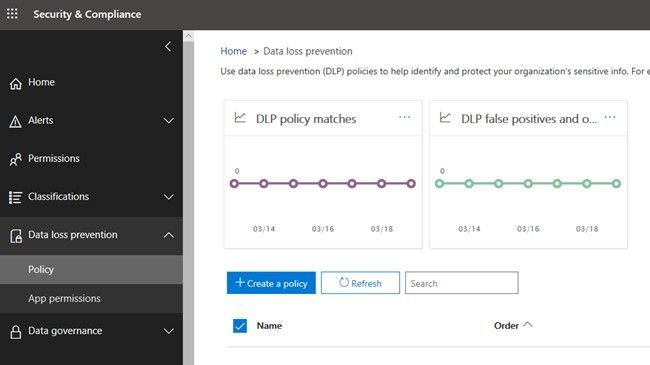
Task: Expand the Classifications section chevron
Action: click(168, 197)
